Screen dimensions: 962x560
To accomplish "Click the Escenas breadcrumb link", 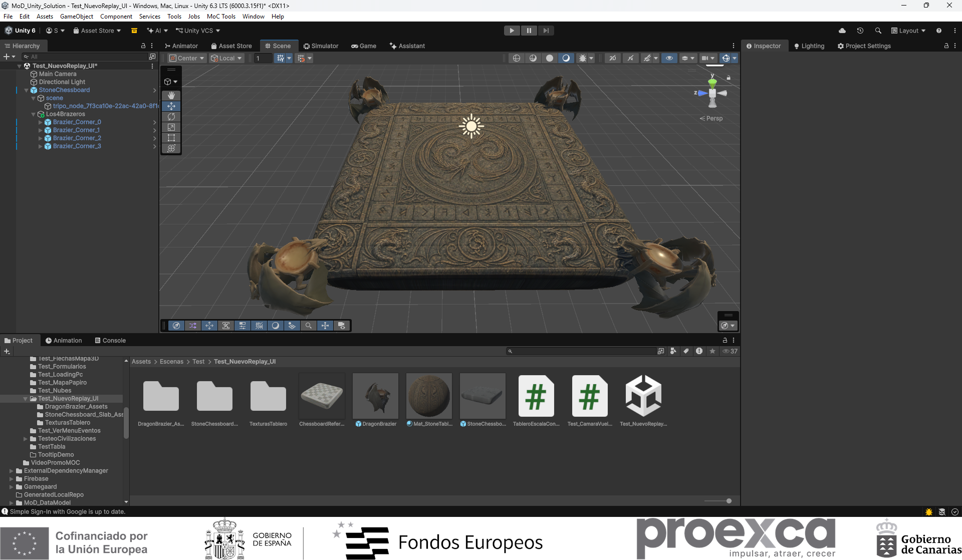I will click(x=171, y=362).
